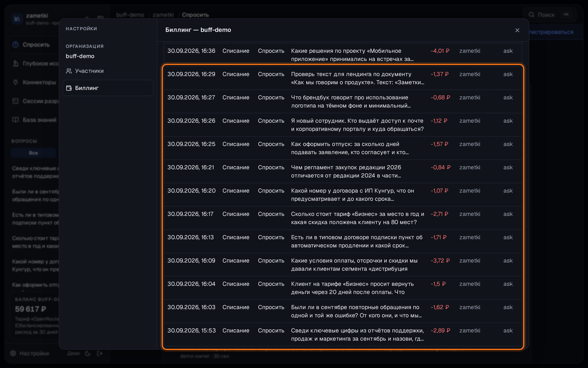Click the Настройки gear icon at bottom left
This screenshot has width=588, height=368.
(x=13, y=353)
